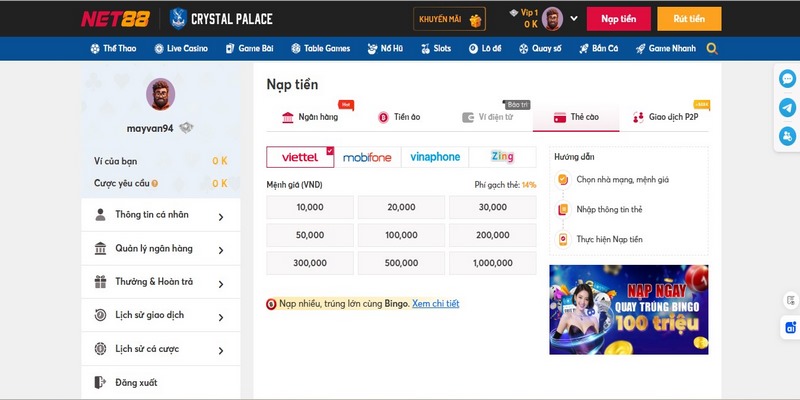Click the person icon for Thông tin cá nhân

[x=101, y=215]
